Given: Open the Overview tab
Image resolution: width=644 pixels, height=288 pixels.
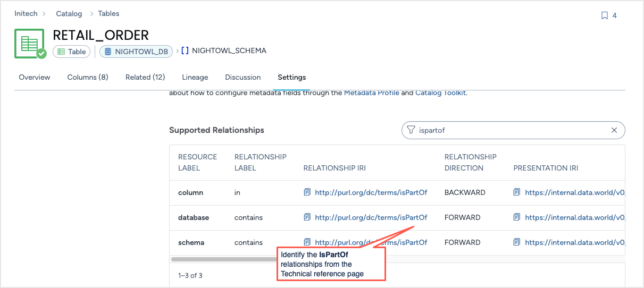Looking at the screenshot, I should click(x=35, y=78).
